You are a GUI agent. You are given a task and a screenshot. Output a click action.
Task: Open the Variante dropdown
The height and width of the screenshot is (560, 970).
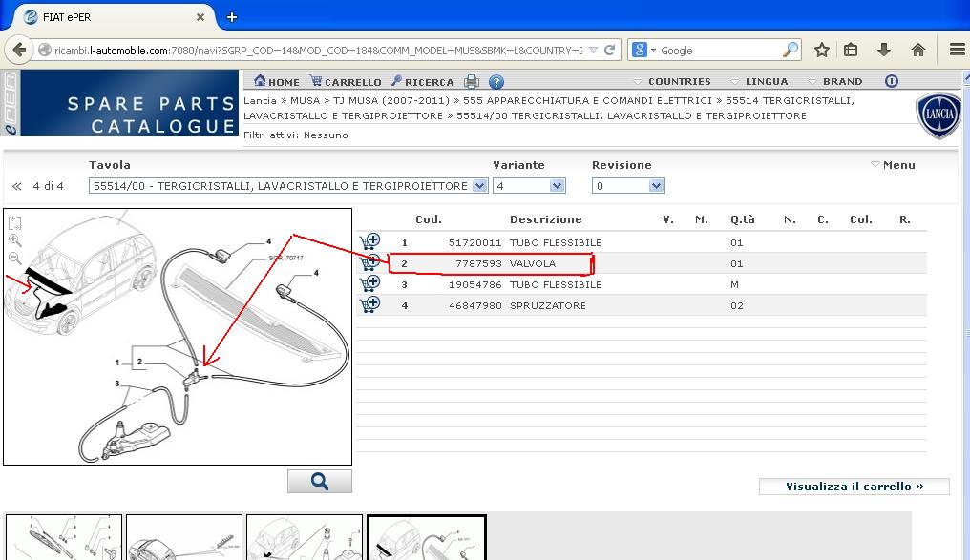tap(558, 186)
